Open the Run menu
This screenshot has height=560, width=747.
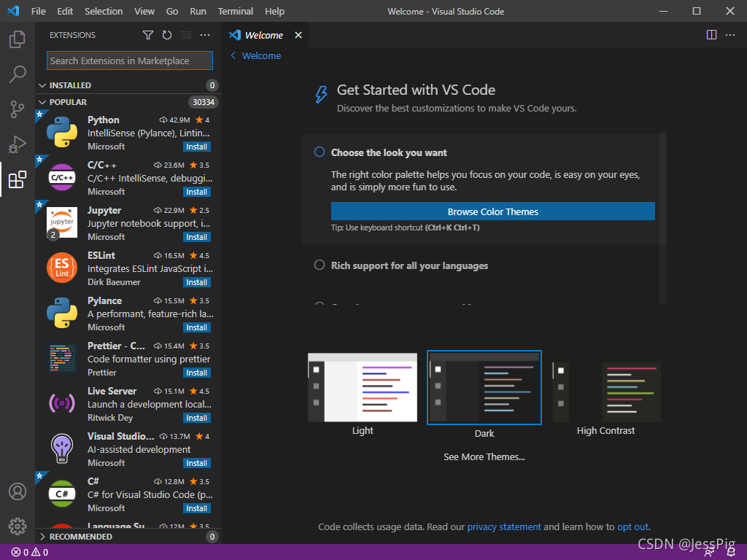pos(198,11)
